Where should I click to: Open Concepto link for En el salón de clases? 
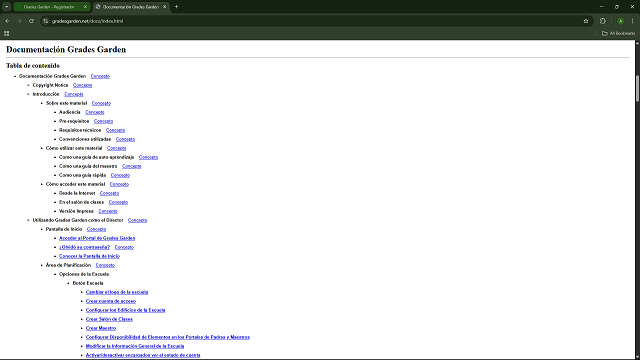click(x=118, y=202)
